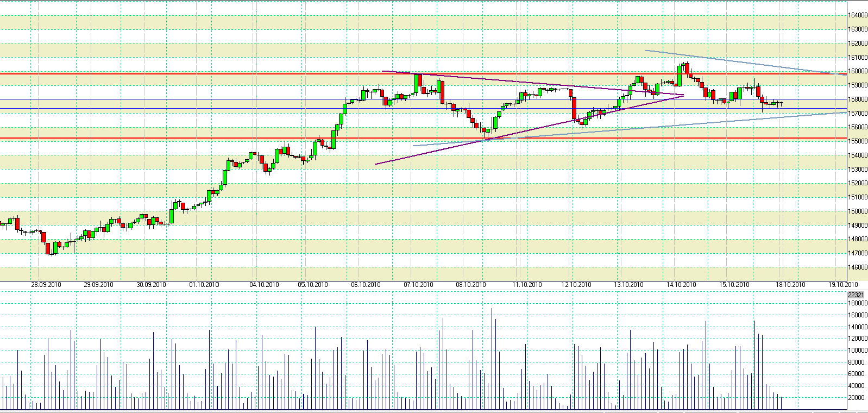868x413 pixels.
Task: Click the 146000 price axis label
Action: pos(858,267)
